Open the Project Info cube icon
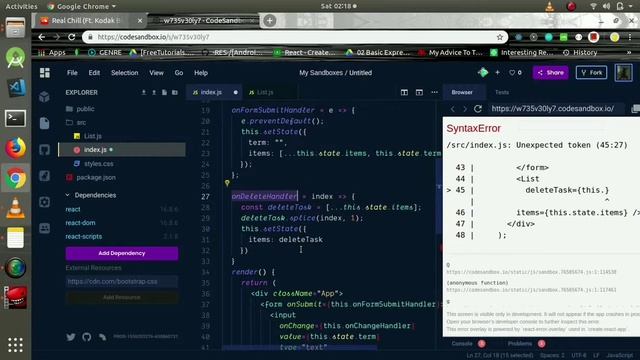 44,97
